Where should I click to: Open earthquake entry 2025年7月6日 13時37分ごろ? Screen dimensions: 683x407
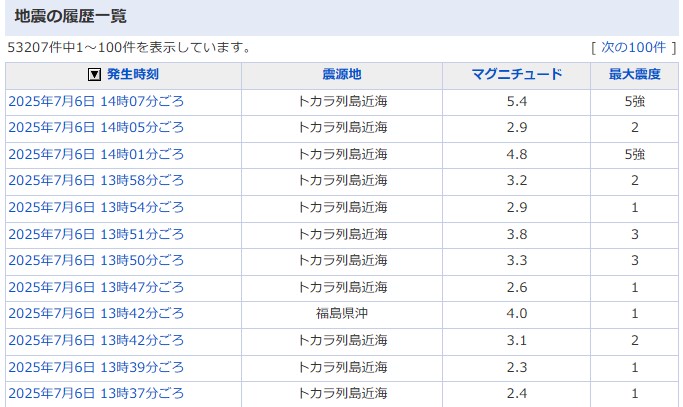[x=96, y=393]
